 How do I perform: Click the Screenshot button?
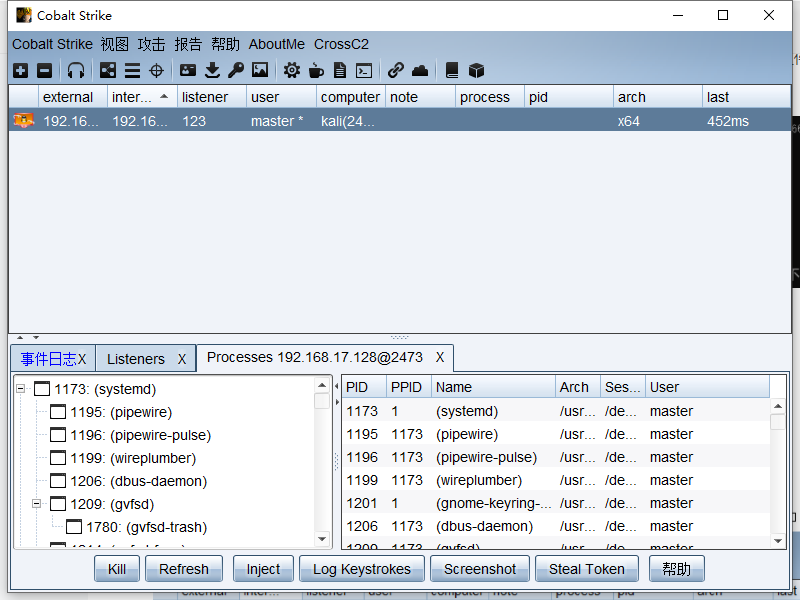tap(480, 569)
